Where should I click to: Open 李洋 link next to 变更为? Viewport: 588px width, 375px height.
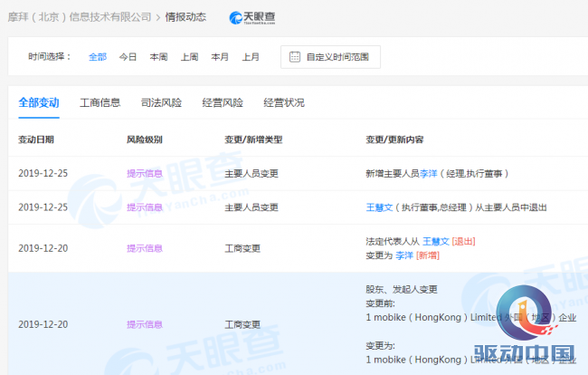tap(404, 255)
